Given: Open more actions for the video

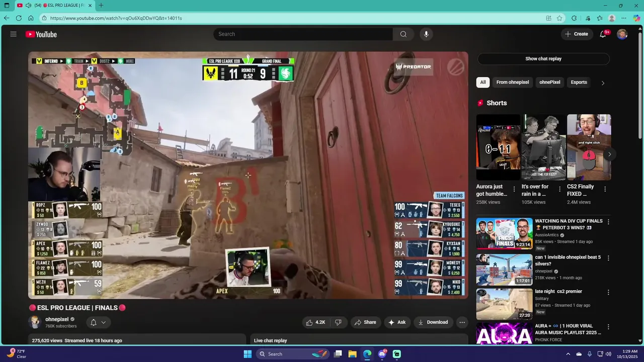Looking at the screenshot, I should point(462,322).
